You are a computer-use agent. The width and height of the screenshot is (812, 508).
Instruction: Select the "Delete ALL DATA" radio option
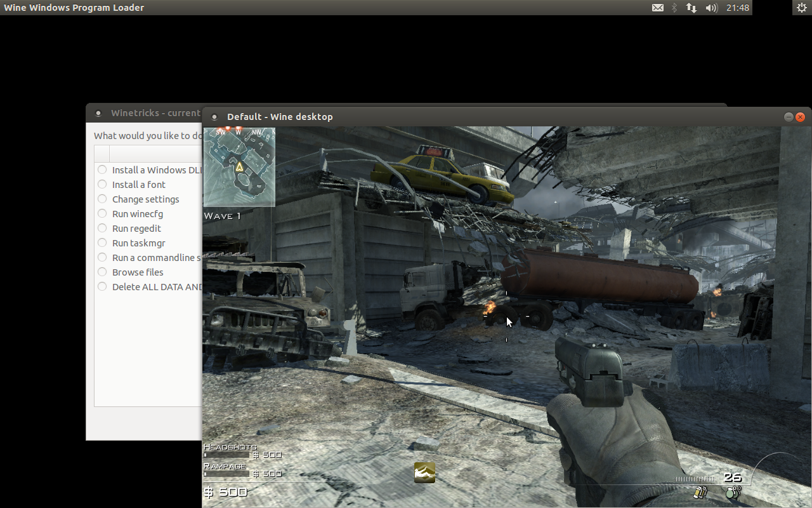tap(102, 286)
